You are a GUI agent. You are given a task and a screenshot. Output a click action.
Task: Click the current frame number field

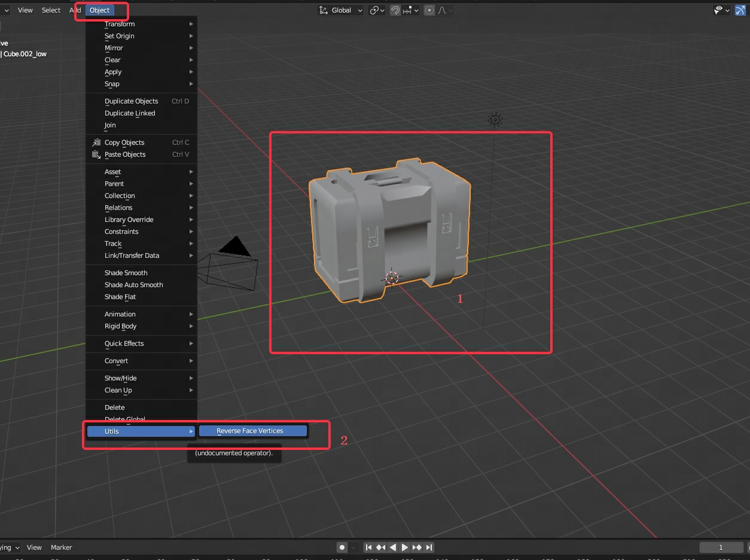tap(721, 547)
